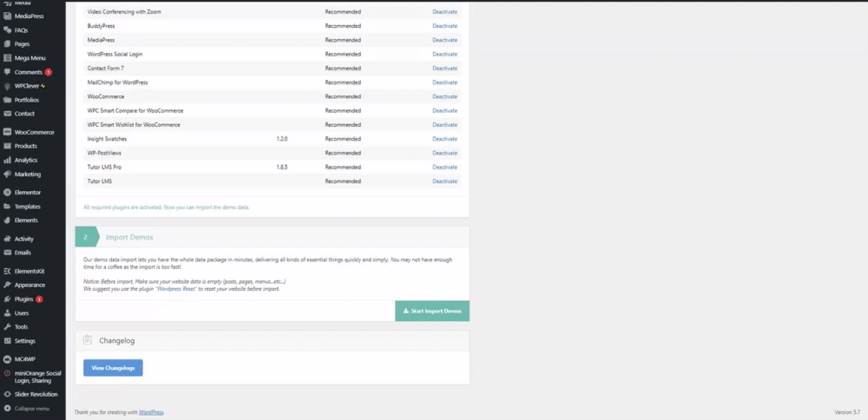Click the Emails envelope icon
The width and height of the screenshot is (868, 420).
coord(7,253)
